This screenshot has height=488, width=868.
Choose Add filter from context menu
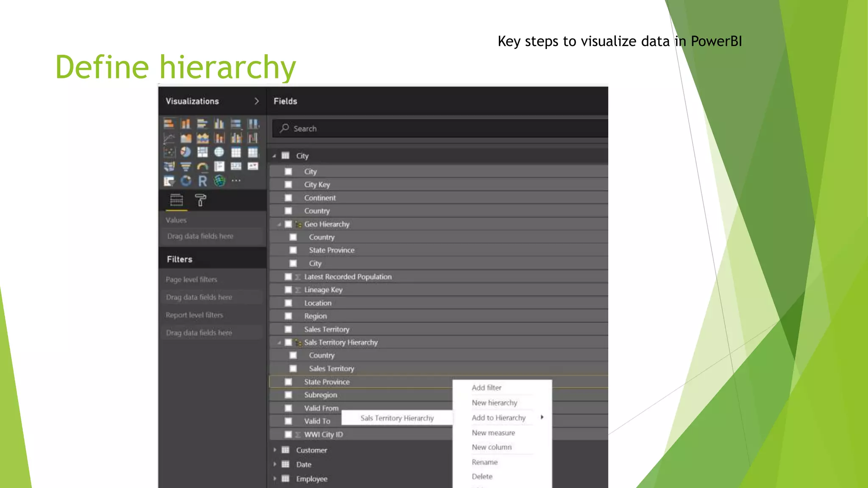click(x=487, y=388)
